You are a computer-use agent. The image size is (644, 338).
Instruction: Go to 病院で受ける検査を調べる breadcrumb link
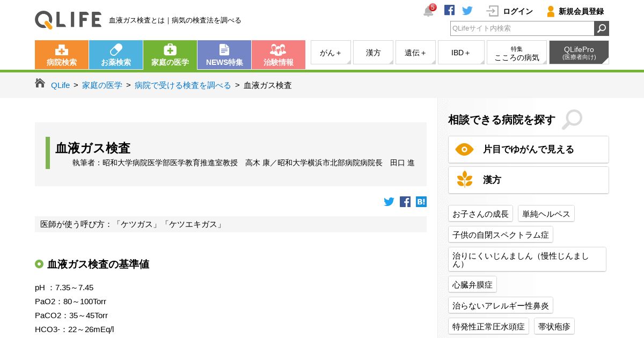click(x=183, y=85)
